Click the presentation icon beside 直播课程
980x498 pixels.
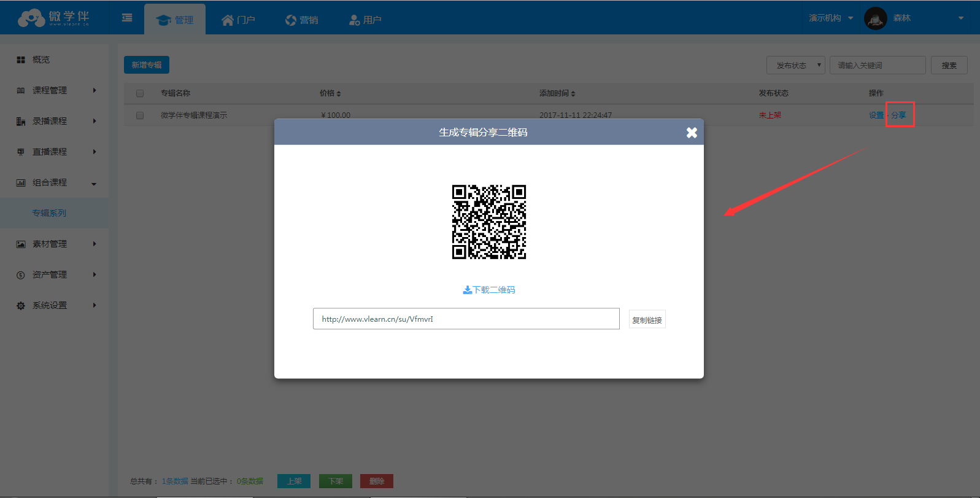[21, 152]
